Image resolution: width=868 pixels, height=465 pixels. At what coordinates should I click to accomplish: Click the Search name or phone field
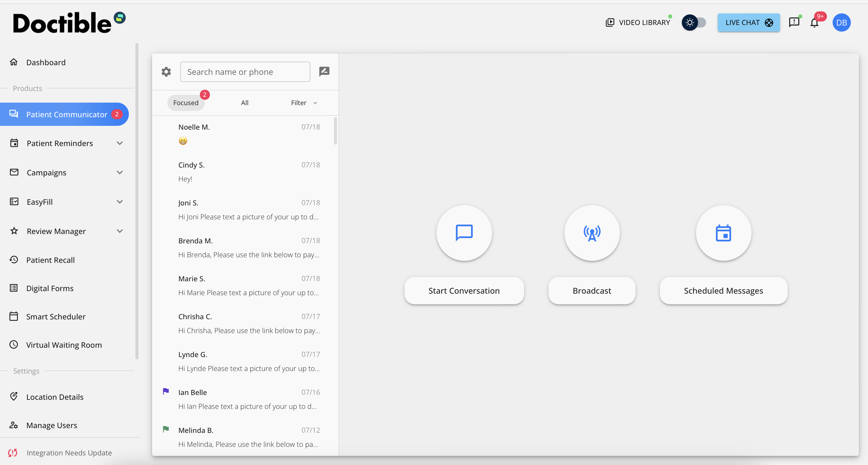click(245, 72)
